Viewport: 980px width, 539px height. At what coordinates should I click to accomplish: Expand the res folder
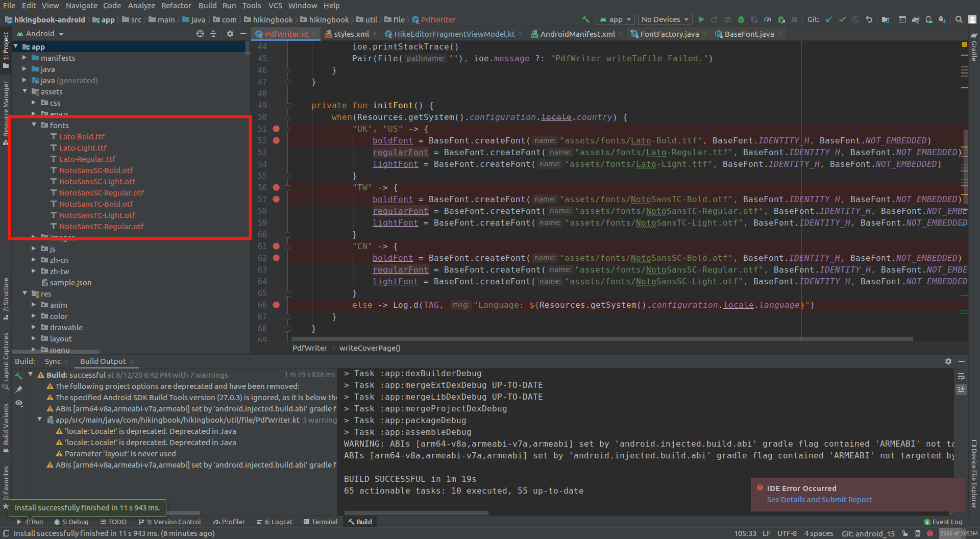point(25,293)
